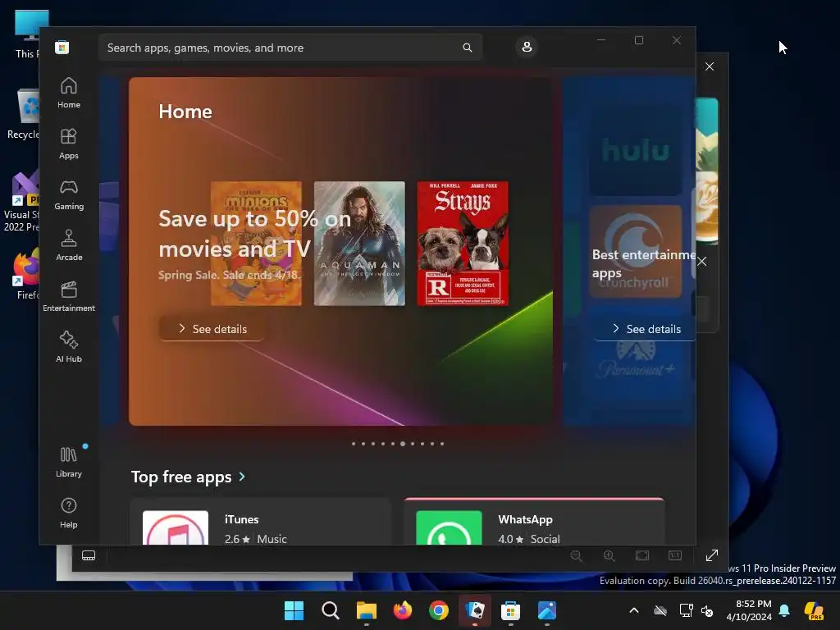Open the user account profile button
Screen dimensions: 840x630
click(x=527, y=47)
